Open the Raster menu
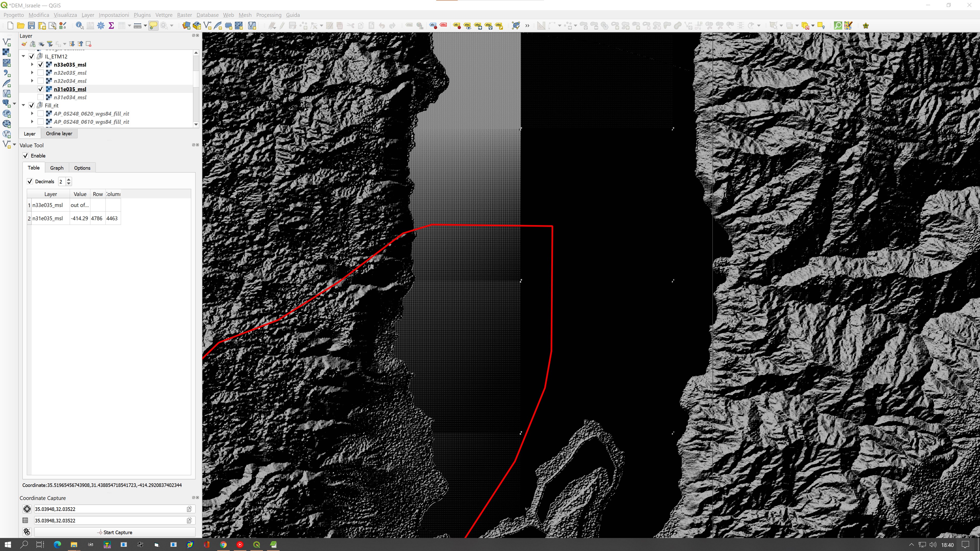Screen dimensions: 980x551 tap(184, 15)
